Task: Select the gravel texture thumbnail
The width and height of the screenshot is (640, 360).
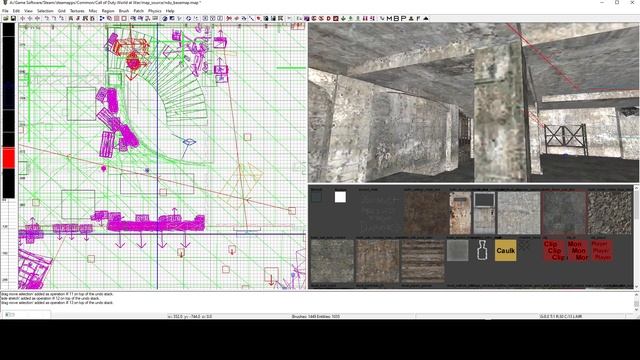Action: 610,213
